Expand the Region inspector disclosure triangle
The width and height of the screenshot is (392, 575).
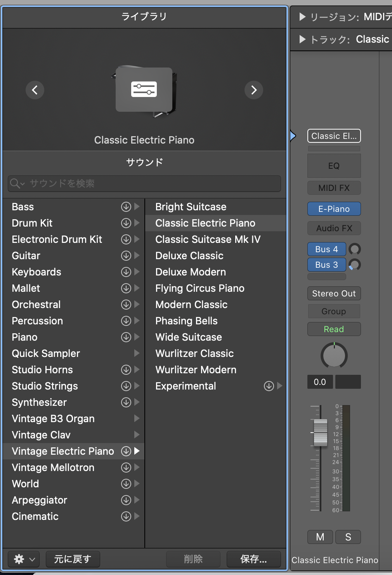pos(302,17)
